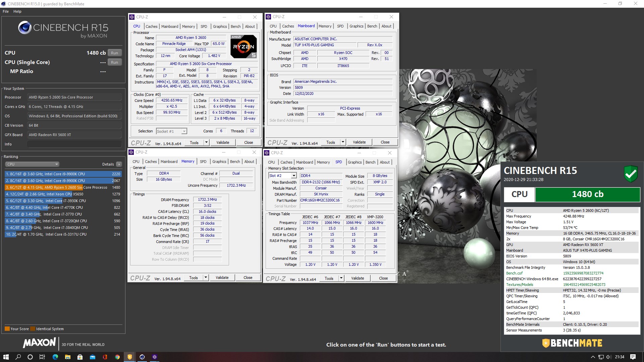
Task: Click the Ryzen 5 logo in CPU-Z
Action: pyautogui.click(x=244, y=46)
